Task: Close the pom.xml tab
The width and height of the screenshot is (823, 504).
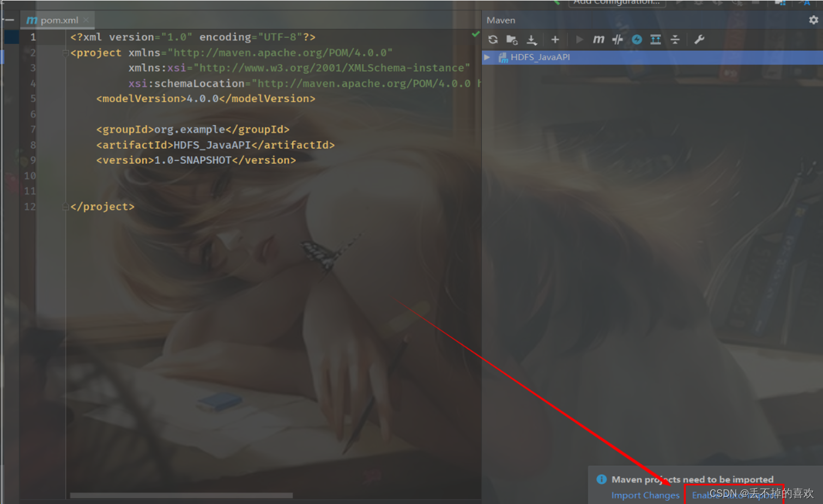Action: click(x=86, y=20)
